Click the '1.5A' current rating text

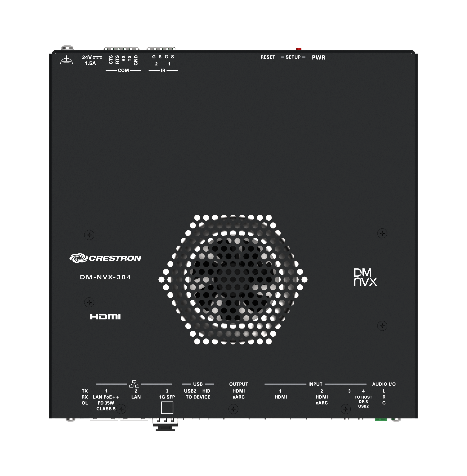[90, 63]
